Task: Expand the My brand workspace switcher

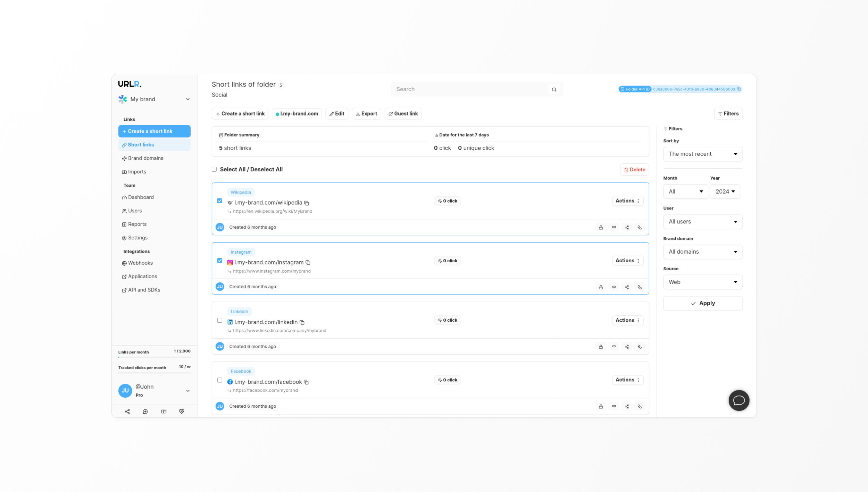Action: tap(154, 99)
